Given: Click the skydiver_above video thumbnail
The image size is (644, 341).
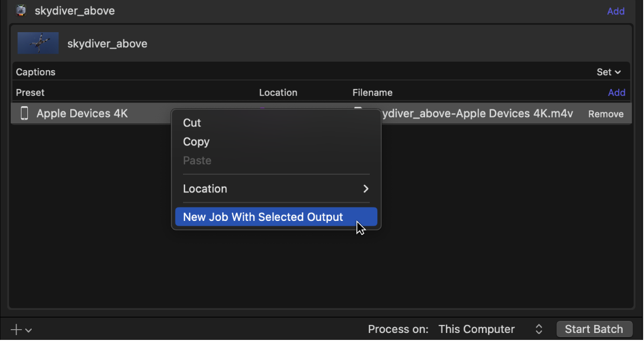Looking at the screenshot, I should (x=38, y=43).
